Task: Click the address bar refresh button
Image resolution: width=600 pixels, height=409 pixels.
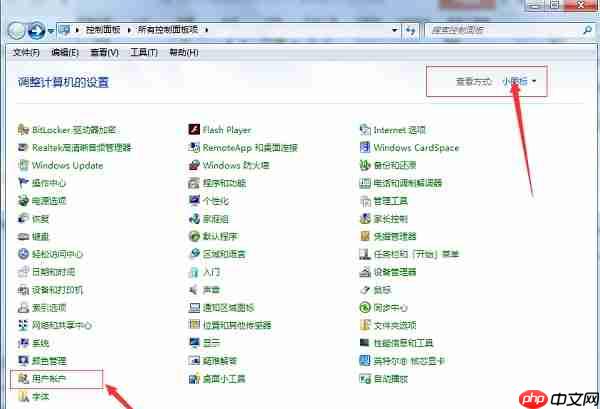Action: click(411, 30)
